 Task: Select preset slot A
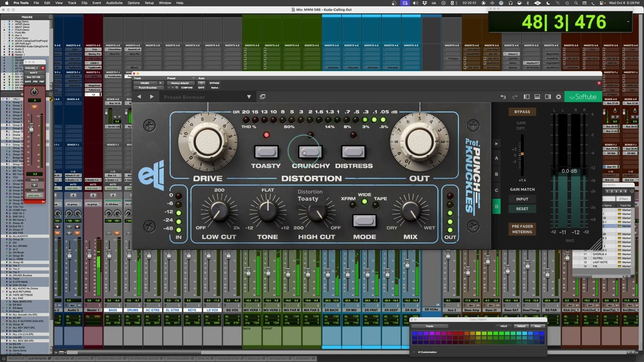point(497,158)
